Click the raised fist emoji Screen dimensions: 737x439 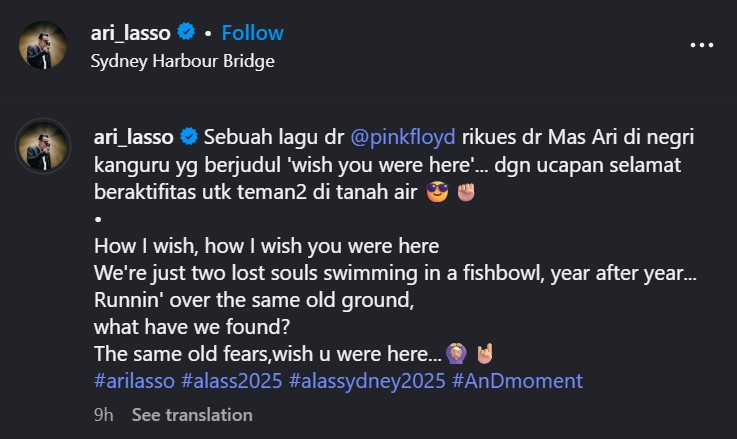pyautogui.click(x=465, y=190)
